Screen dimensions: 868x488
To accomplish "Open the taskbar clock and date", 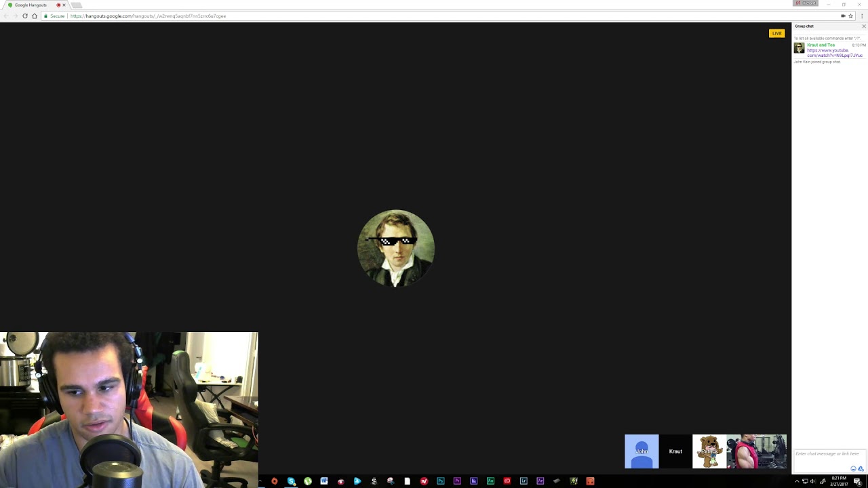I will coord(839,481).
